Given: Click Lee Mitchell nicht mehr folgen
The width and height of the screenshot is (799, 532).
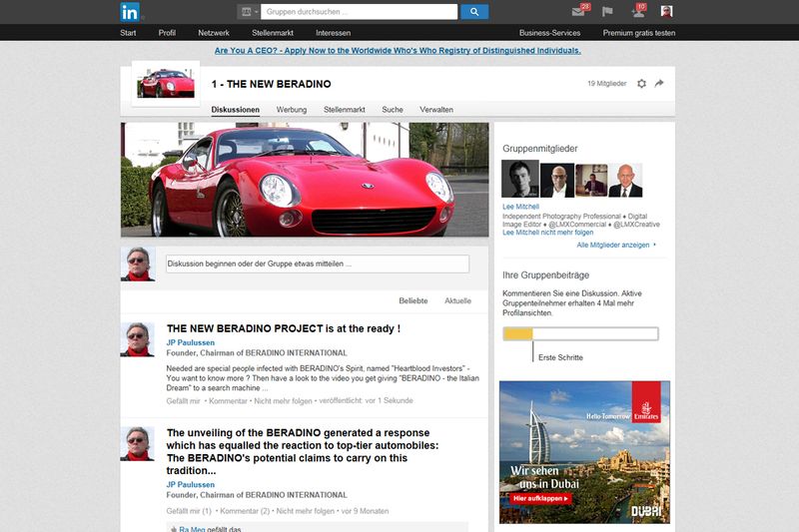Looking at the screenshot, I should click(x=547, y=233).
